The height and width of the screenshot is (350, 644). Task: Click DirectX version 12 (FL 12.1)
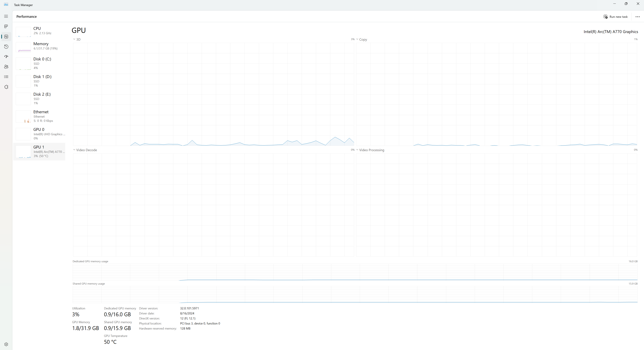pos(188,318)
